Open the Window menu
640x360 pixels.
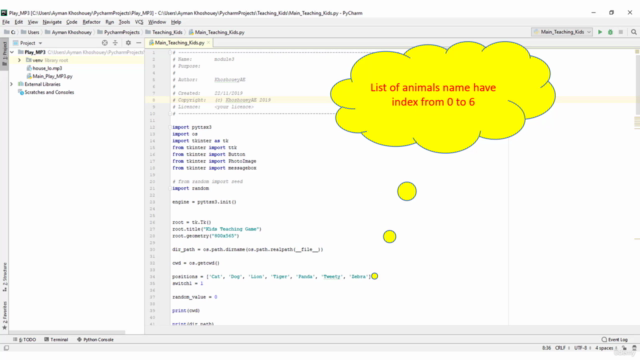point(157,22)
